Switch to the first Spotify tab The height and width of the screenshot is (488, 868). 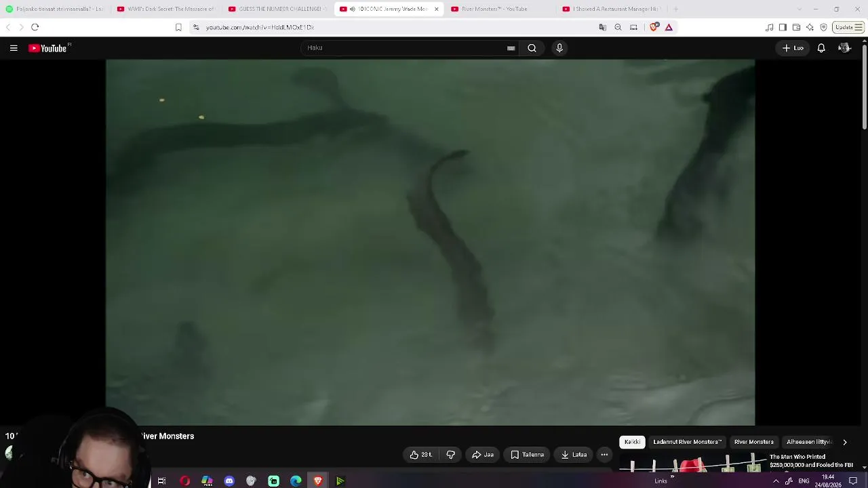(55, 9)
